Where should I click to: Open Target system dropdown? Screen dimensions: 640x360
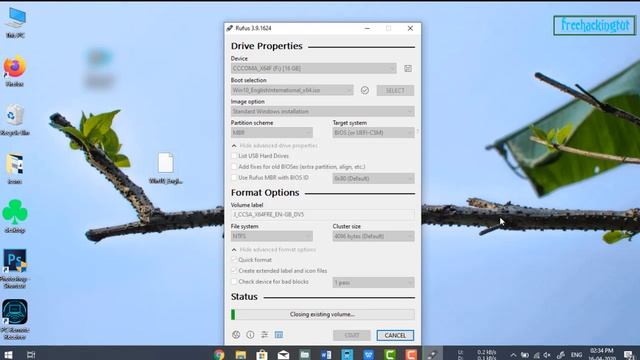click(373, 133)
